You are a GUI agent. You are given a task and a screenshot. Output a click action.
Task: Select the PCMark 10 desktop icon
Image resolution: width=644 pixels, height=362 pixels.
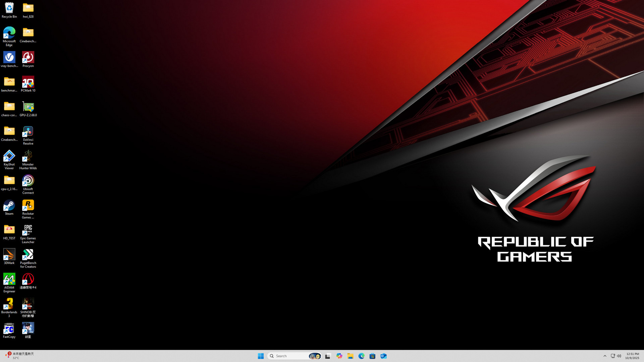(x=28, y=82)
